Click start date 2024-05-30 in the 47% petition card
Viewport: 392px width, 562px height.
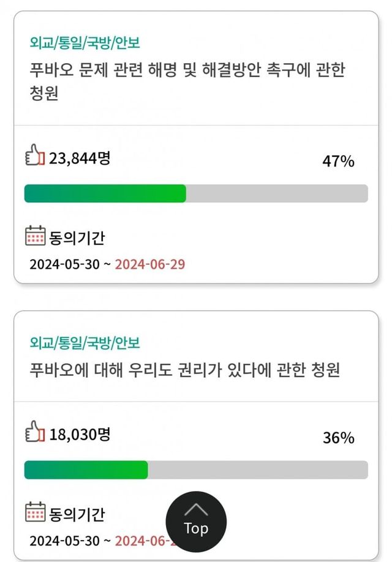click(64, 264)
